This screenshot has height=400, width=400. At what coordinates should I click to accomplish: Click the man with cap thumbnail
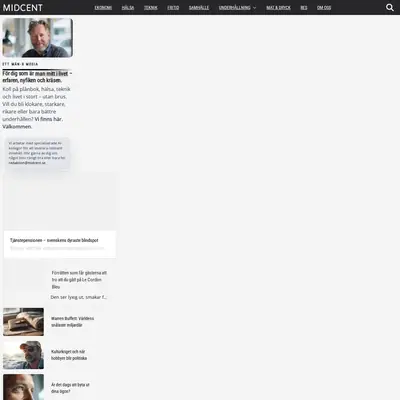(23, 355)
